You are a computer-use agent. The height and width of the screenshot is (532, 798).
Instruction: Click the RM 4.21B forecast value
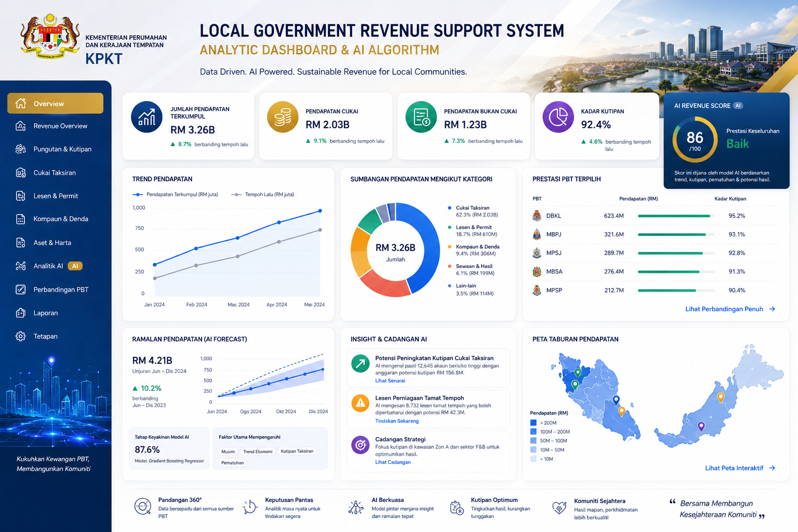coord(152,360)
